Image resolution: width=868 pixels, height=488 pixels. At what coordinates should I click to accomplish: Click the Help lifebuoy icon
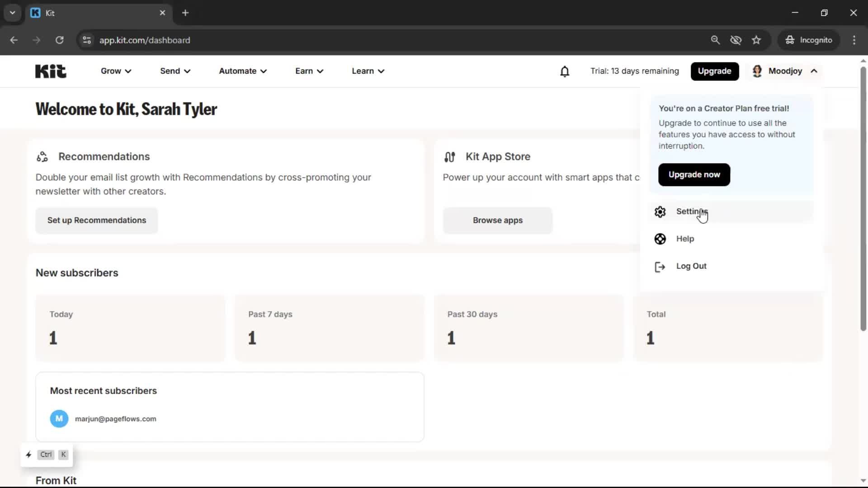(660, 239)
